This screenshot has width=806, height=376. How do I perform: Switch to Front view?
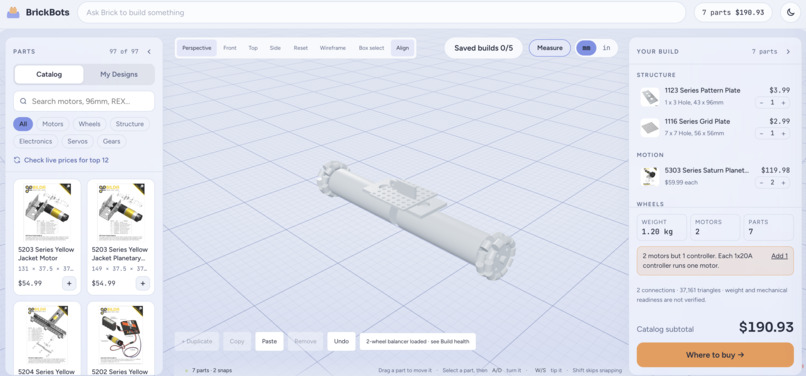(x=230, y=48)
